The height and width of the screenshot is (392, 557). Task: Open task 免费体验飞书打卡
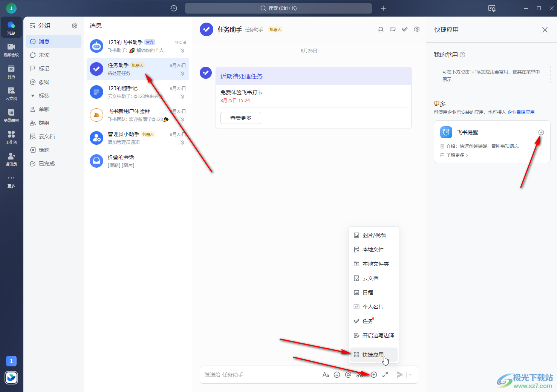pyautogui.click(x=242, y=92)
